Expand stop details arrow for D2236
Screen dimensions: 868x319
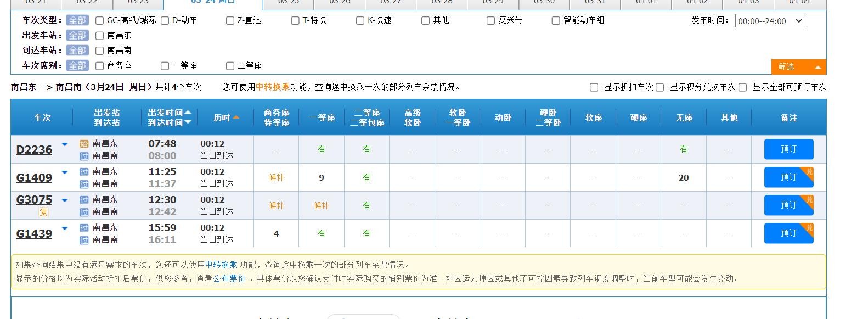point(65,144)
